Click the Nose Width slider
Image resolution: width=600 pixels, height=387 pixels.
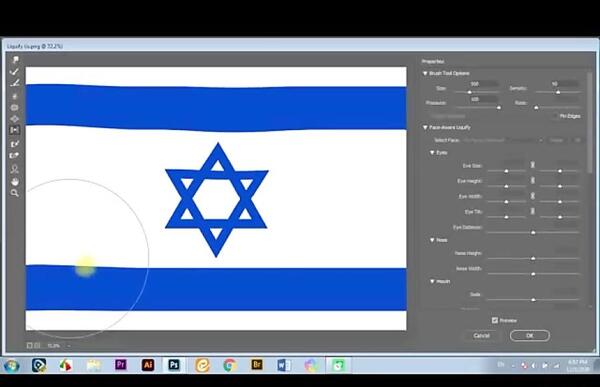click(x=533, y=274)
